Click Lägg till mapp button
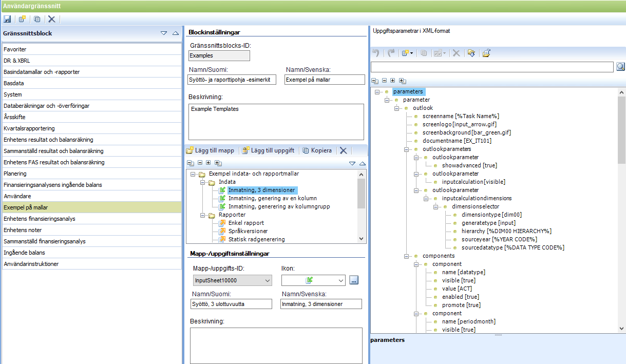The width and height of the screenshot is (626, 364). [x=211, y=150]
